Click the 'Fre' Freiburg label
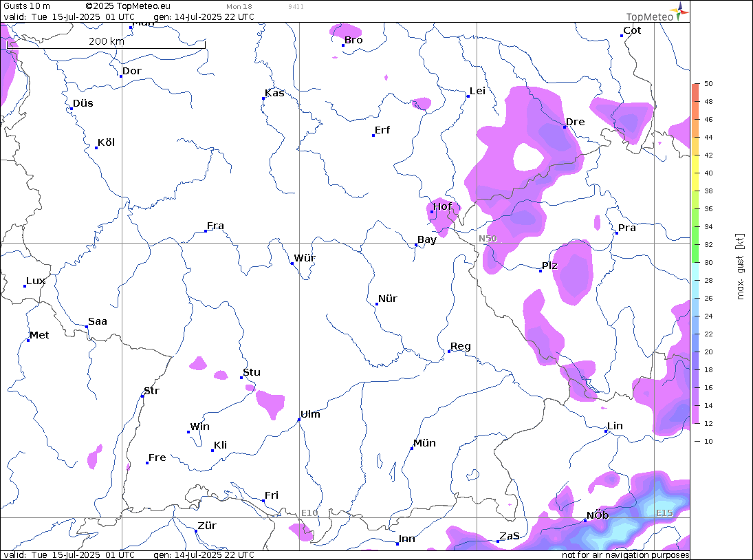This screenshot has width=753, height=560. 157,457
